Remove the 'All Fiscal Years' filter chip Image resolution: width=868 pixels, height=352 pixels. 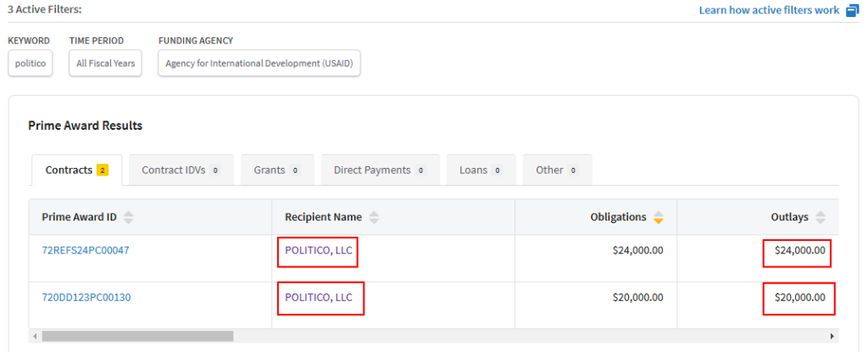click(x=105, y=64)
